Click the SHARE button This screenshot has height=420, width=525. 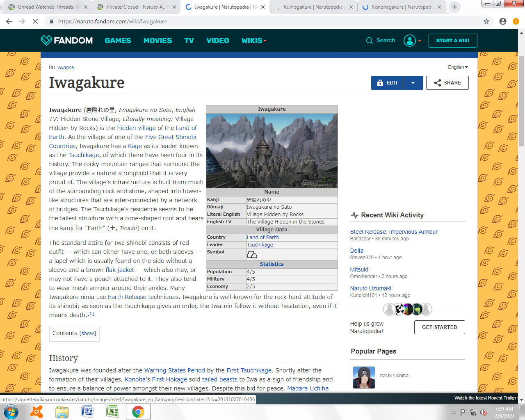(x=447, y=83)
